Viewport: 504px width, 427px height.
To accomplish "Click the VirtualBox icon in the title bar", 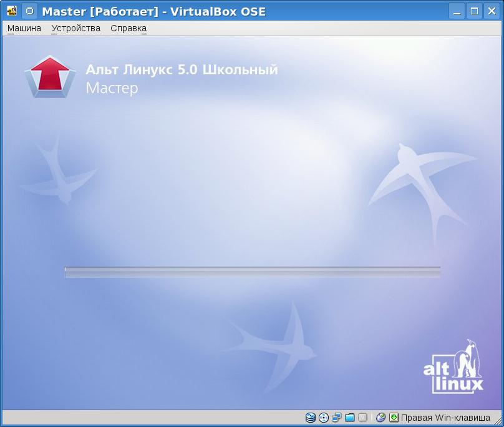I will point(12,11).
